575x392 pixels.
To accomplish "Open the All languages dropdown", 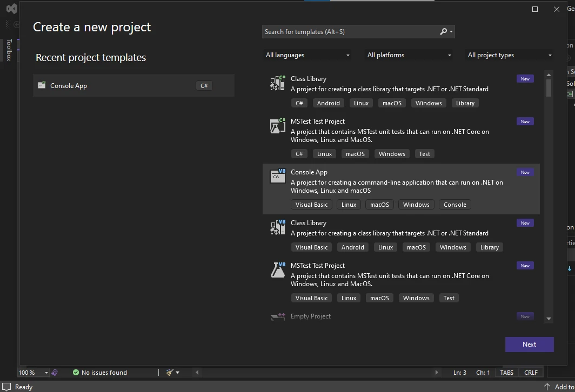I will [307, 55].
